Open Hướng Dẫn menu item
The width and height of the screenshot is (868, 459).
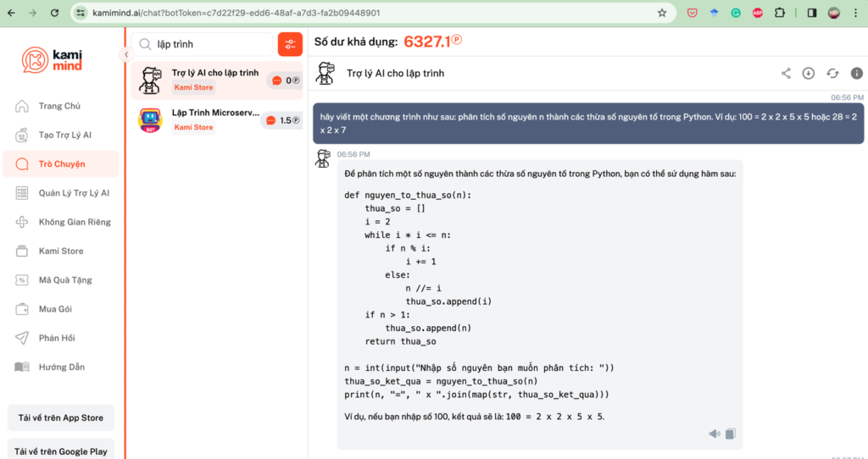pos(61,368)
